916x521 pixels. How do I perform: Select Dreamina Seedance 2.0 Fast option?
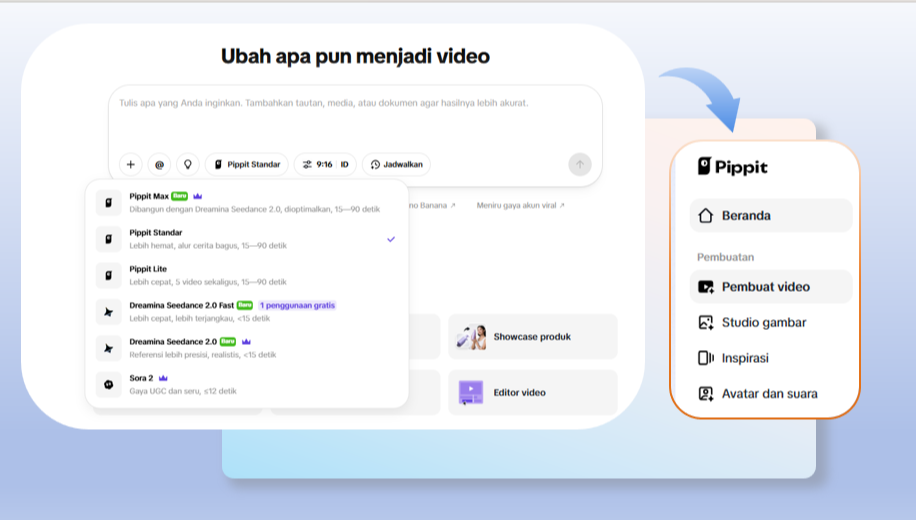247,311
